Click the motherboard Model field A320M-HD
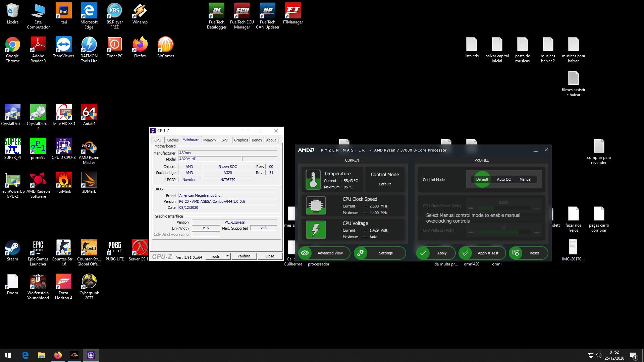644x362 pixels. tap(210, 159)
